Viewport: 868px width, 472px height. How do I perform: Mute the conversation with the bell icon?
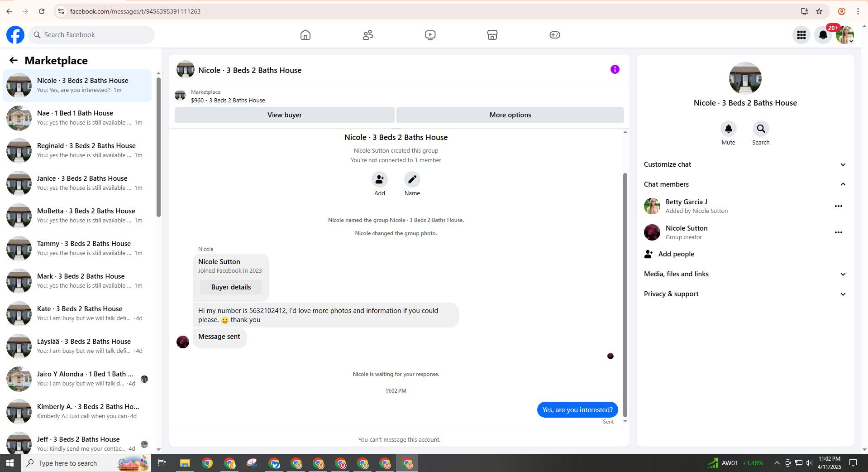point(729,129)
